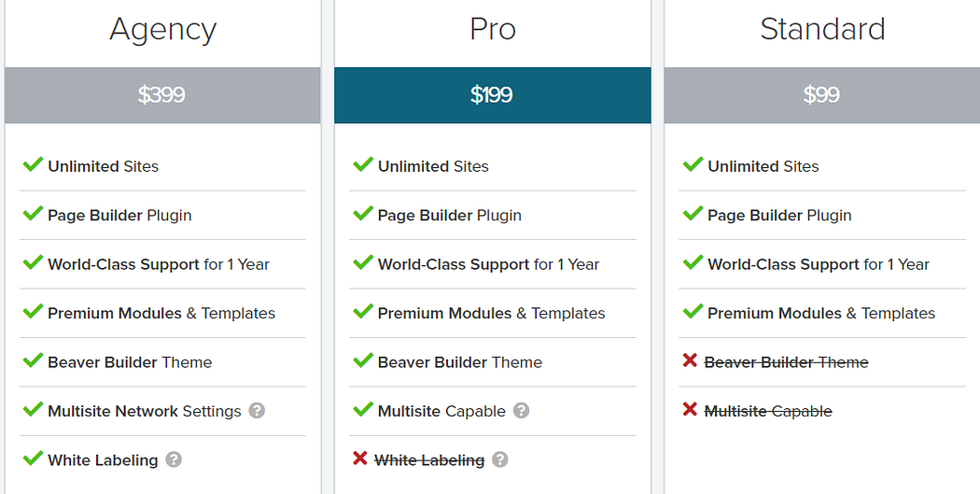Select the Agency plan heading
The width and height of the screenshot is (980, 494).
[x=163, y=29]
